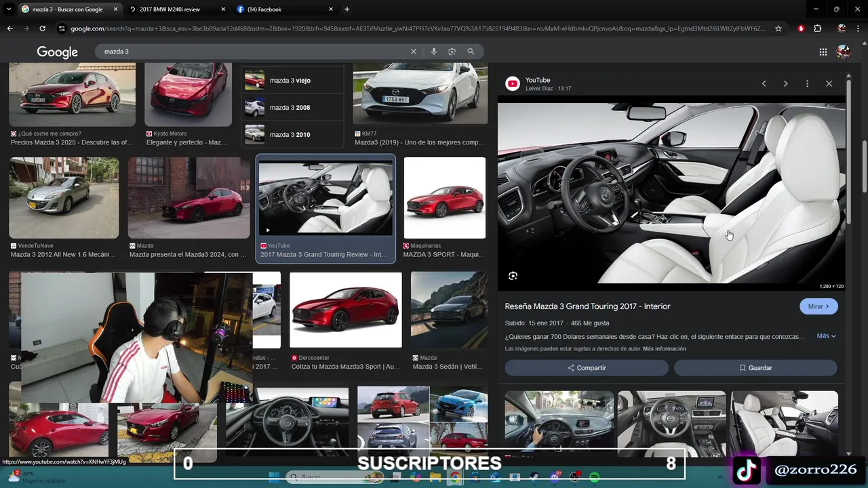Image resolution: width=868 pixels, height=488 pixels.
Task: Open Dercocenter Cotiza tu Mazda3 Sport image
Action: (345, 310)
